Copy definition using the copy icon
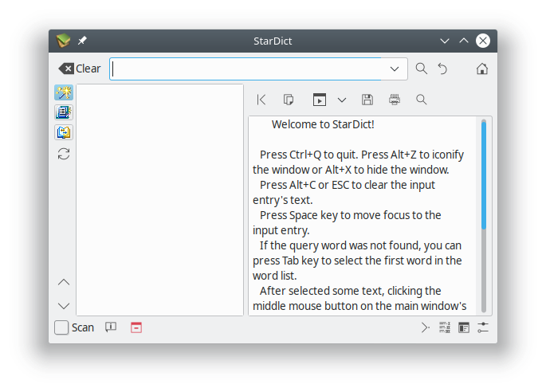 coord(289,100)
